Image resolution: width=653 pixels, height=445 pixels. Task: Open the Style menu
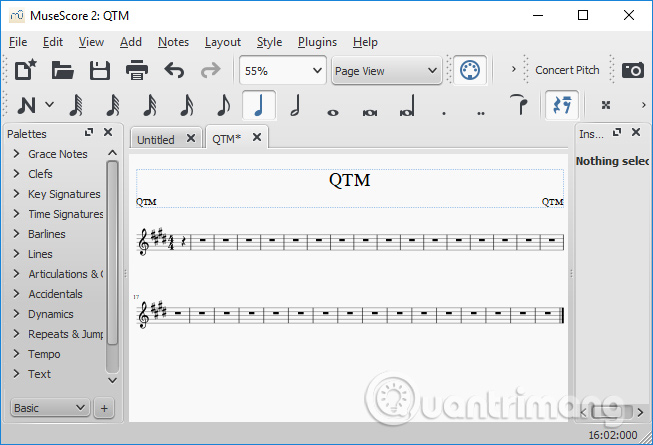tap(269, 42)
